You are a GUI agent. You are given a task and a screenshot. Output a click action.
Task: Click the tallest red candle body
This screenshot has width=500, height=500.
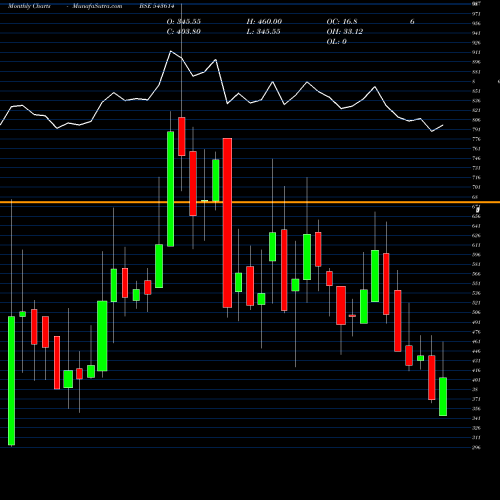point(227,223)
